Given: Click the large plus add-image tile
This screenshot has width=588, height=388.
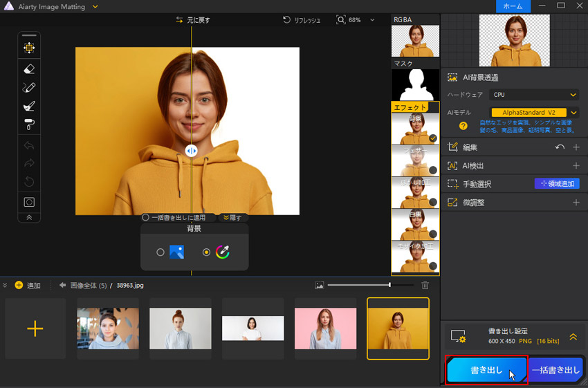Looking at the screenshot, I should pyautogui.click(x=35, y=329).
